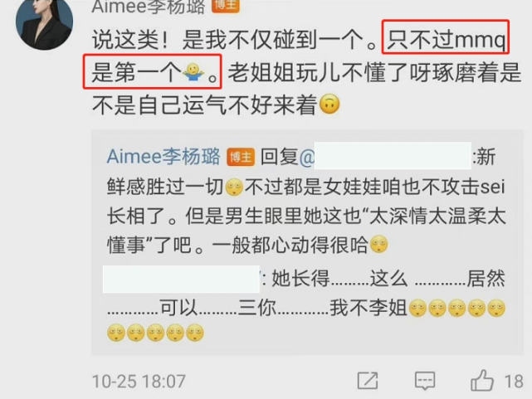Tap orange 博主 badge in reply

tap(241, 157)
